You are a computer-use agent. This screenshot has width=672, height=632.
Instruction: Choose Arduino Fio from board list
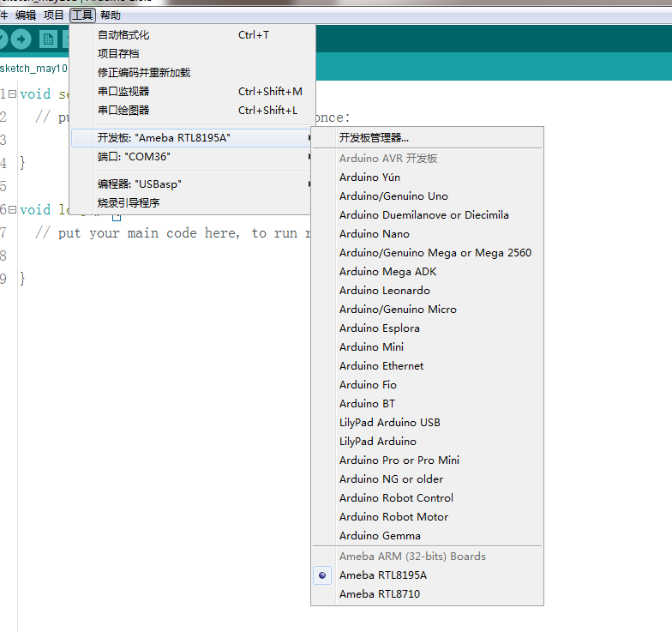[427, 384]
